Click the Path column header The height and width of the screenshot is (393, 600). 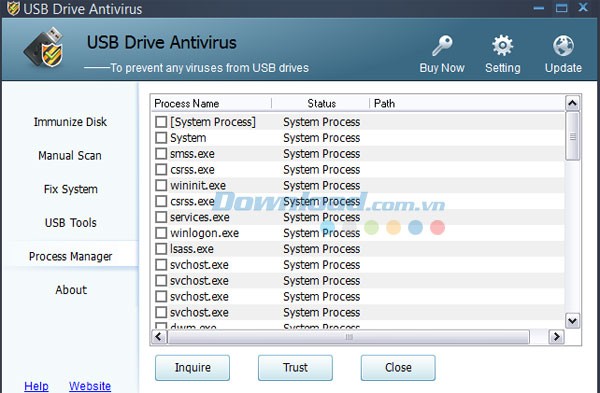pyautogui.click(x=467, y=103)
